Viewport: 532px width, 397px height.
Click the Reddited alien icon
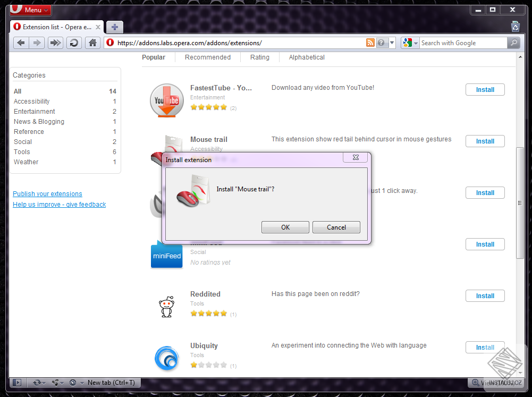coord(166,307)
